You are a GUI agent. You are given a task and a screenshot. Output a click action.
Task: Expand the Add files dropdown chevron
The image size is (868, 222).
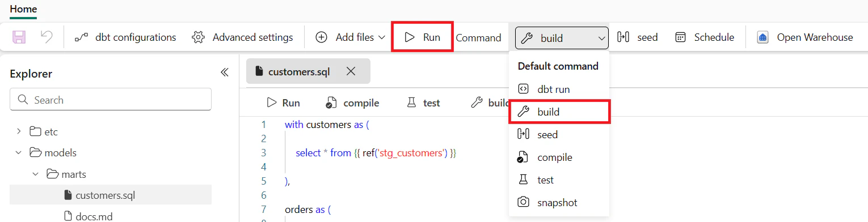tap(381, 37)
